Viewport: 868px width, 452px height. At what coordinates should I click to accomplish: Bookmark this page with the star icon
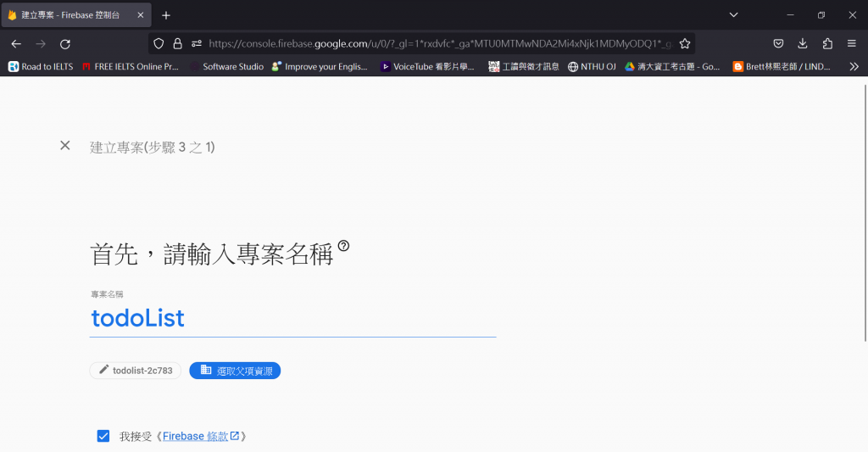[685, 44]
